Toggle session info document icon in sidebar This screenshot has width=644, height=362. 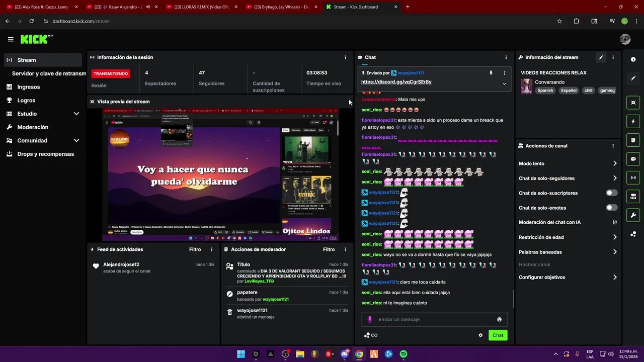[x=633, y=140]
